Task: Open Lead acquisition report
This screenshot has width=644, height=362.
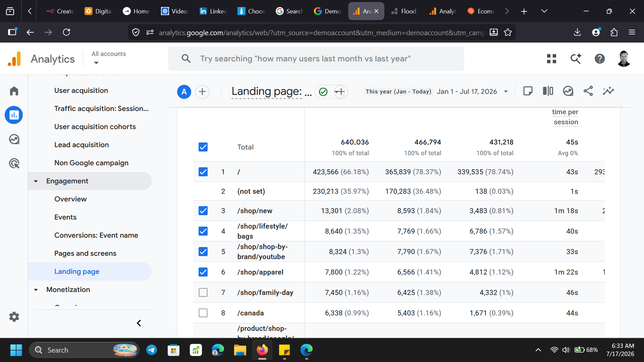Action: (x=82, y=145)
